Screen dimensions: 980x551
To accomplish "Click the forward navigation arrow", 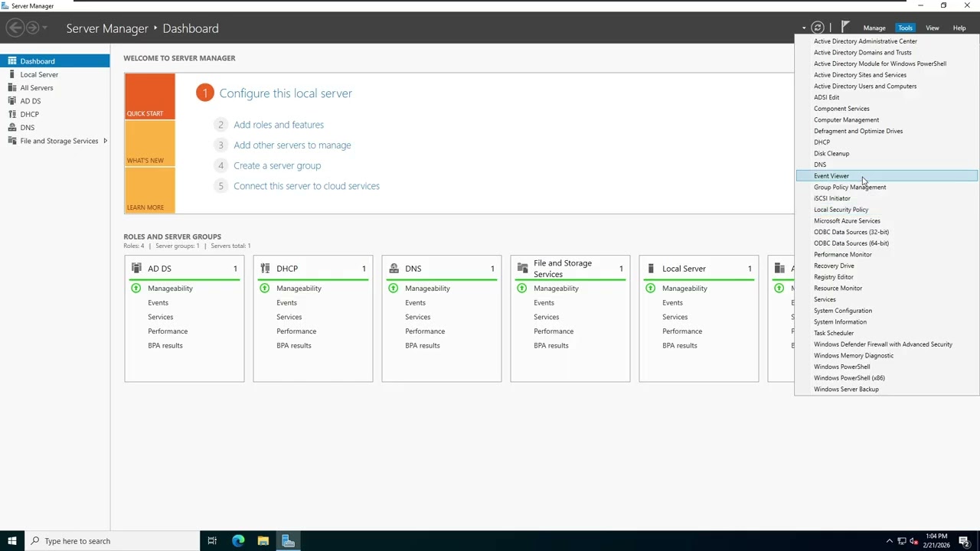I will [x=32, y=28].
